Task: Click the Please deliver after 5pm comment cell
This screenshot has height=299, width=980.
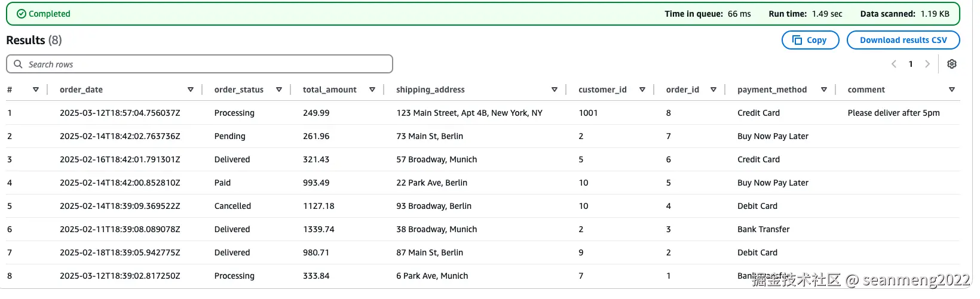Action: [x=893, y=113]
